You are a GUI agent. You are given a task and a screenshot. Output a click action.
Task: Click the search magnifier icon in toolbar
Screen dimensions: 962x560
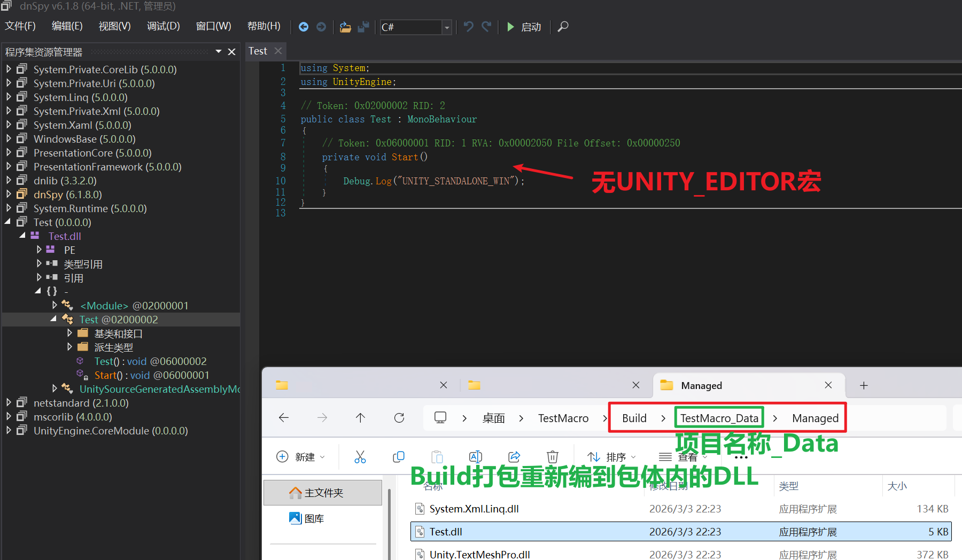(563, 27)
